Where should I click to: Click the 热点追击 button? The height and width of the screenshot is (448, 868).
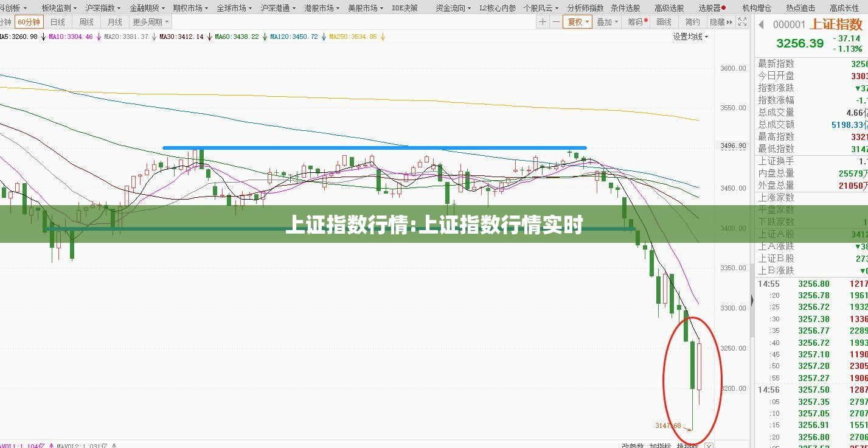tap(800, 8)
